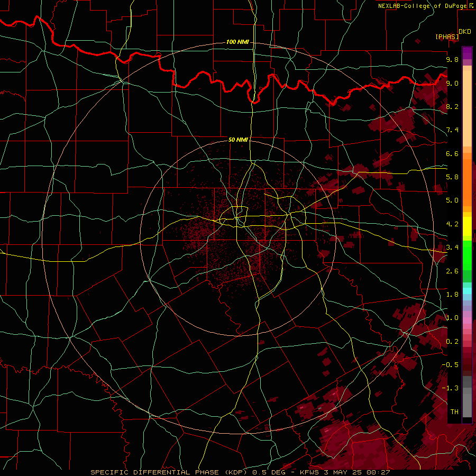Click the "100 NMI" range ring label

[237, 42]
